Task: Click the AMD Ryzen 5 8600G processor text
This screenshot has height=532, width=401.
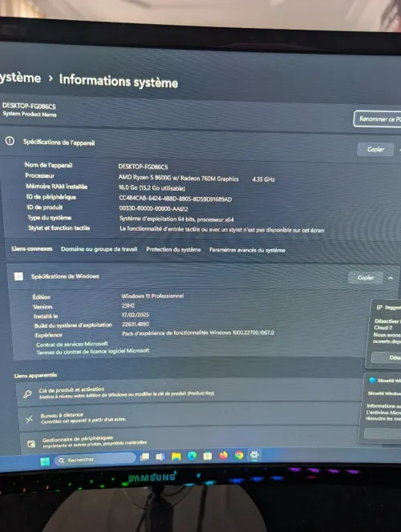Action: [178, 178]
